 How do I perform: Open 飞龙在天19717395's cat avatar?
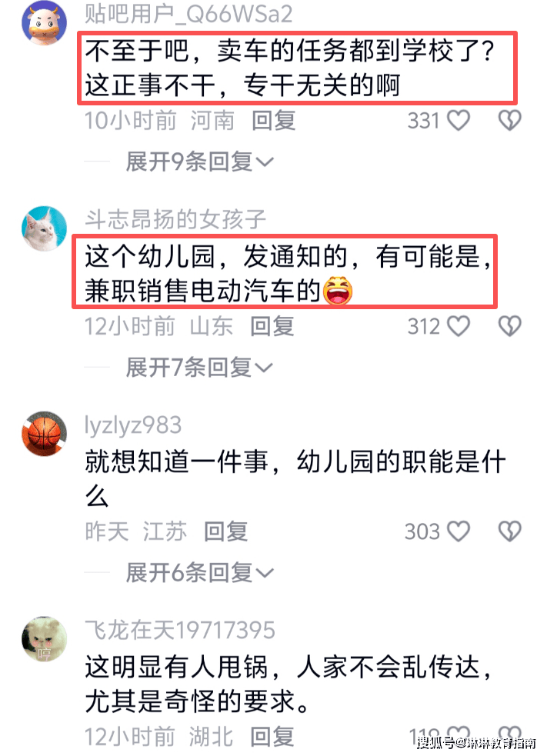(45, 639)
